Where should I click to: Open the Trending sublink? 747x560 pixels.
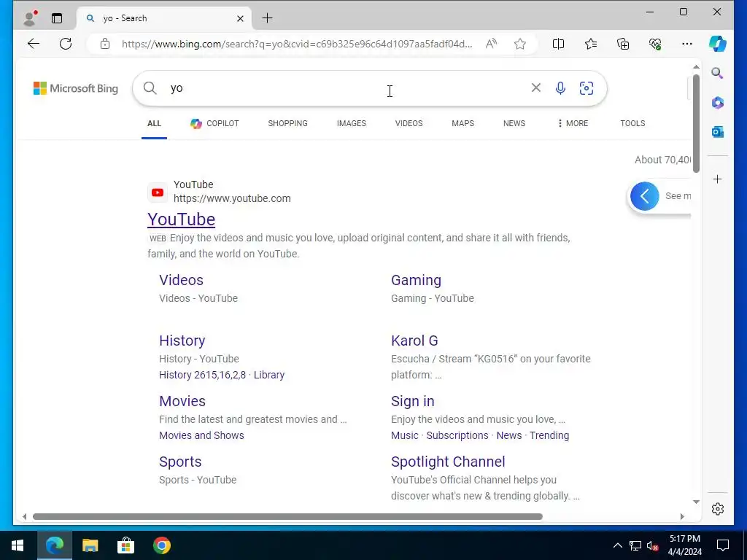(x=549, y=435)
